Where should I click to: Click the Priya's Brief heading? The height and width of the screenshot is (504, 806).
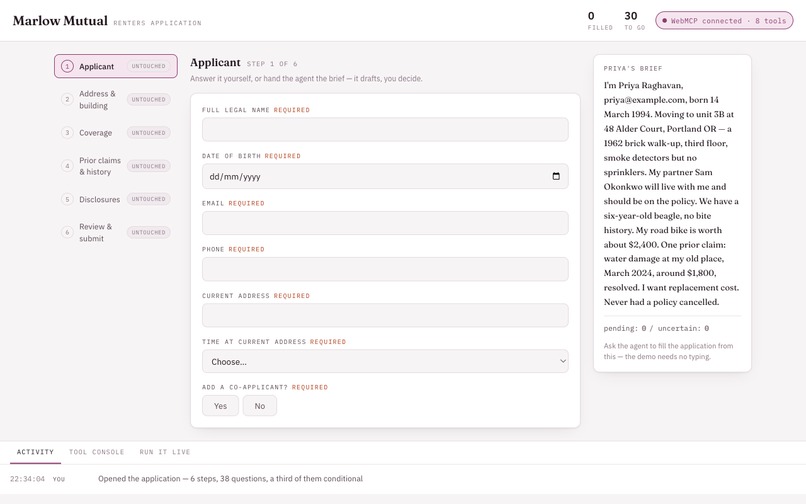point(633,68)
